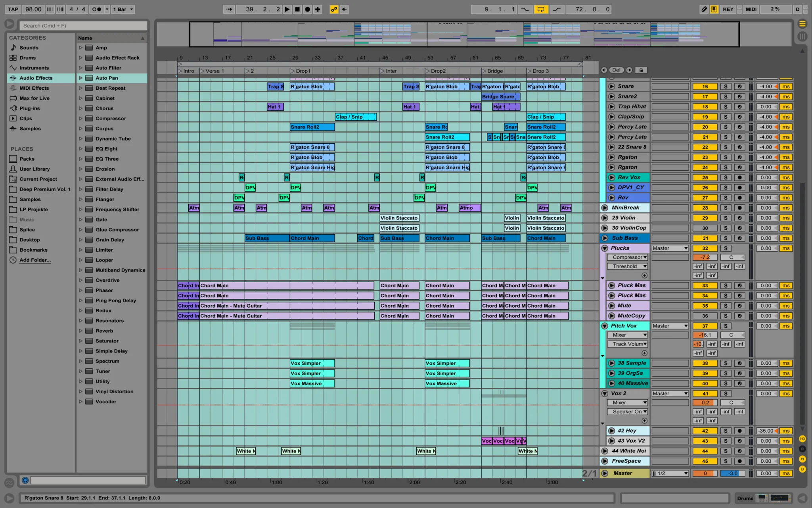The image size is (812, 508).
Task: Toggle the KEY map mode switch
Action: tap(728, 9)
